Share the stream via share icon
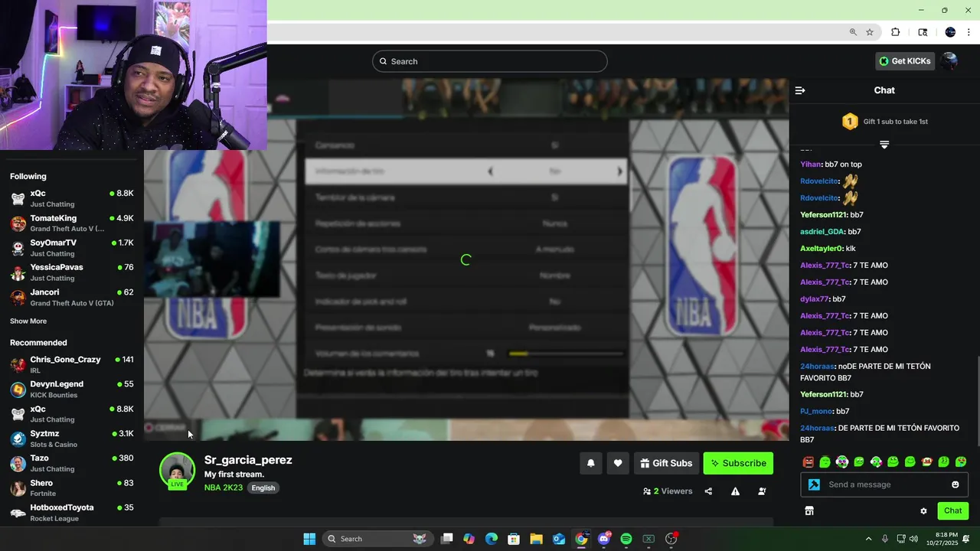This screenshot has width=980, height=551. click(x=708, y=491)
